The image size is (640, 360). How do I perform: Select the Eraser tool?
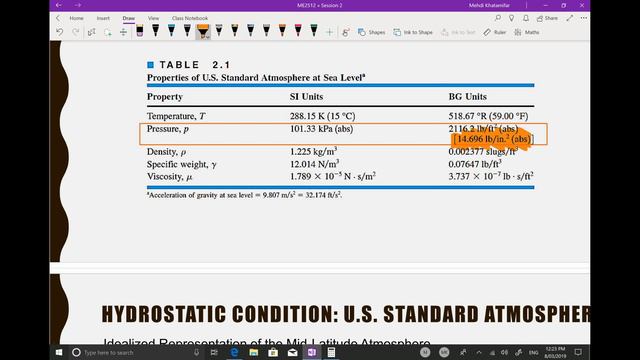(x=140, y=31)
